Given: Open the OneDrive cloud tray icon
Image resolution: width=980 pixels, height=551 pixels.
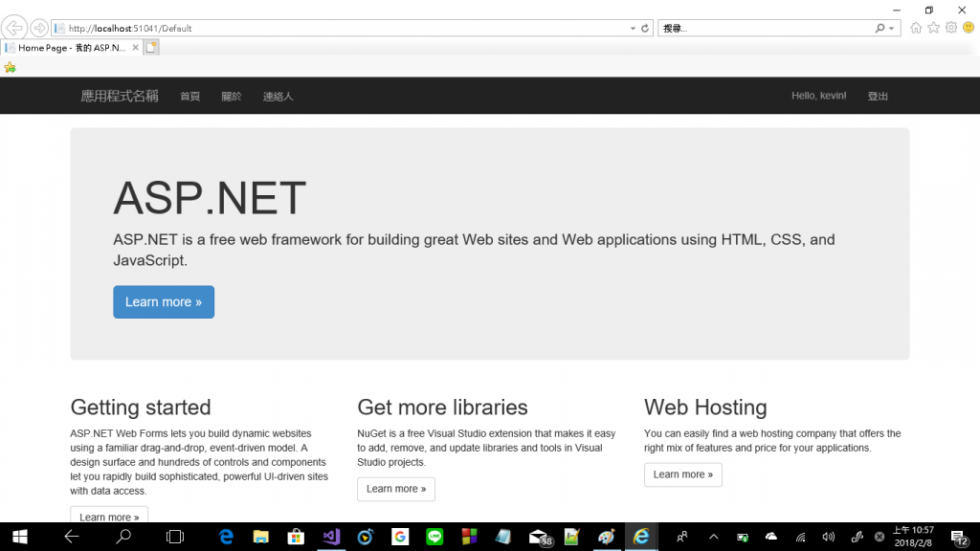Looking at the screenshot, I should [771, 537].
